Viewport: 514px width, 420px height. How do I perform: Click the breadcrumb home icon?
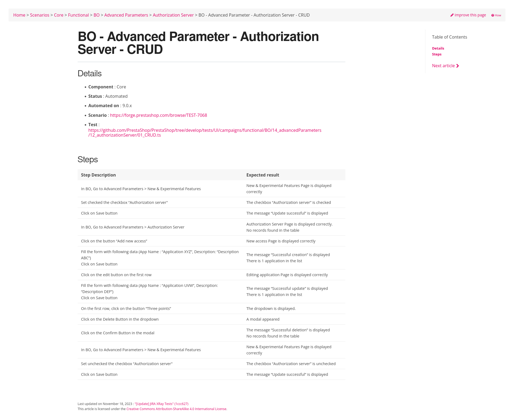tap(19, 15)
